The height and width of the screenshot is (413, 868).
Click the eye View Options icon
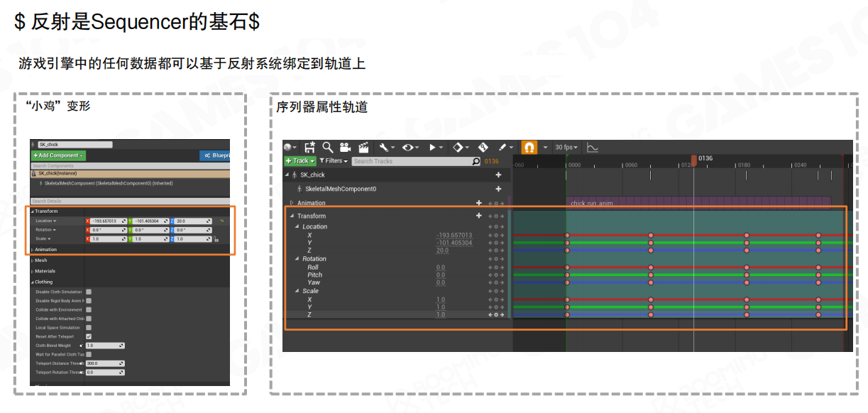coord(408,148)
